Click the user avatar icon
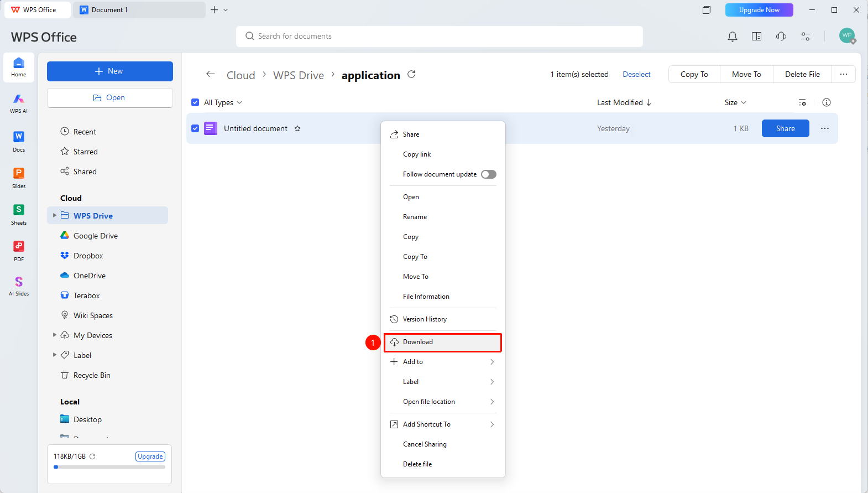This screenshot has width=868, height=493. coord(847,36)
